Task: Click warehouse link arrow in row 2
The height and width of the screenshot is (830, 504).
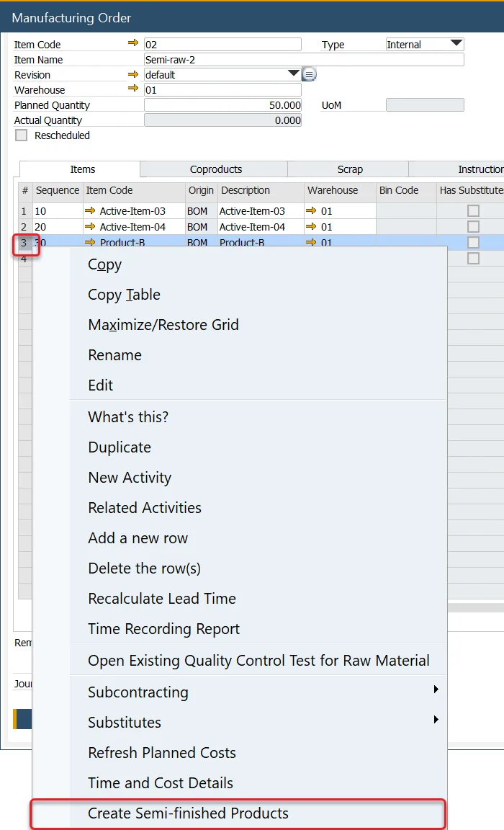Action: pyautogui.click(x=311, y=227)
